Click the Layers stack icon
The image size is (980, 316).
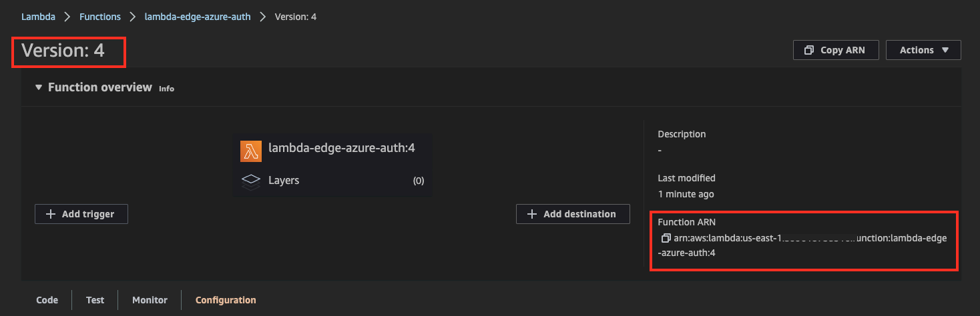(250, 181)
